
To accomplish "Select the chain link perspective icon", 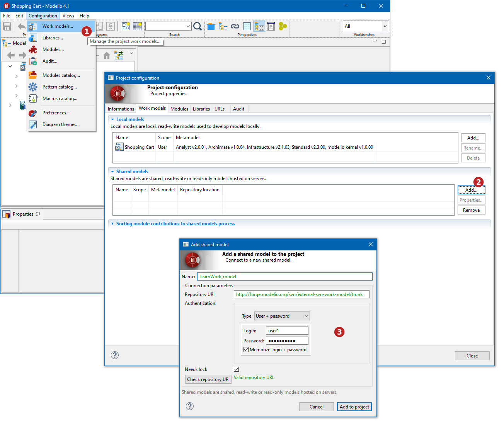I will click(x=235, y=26).
